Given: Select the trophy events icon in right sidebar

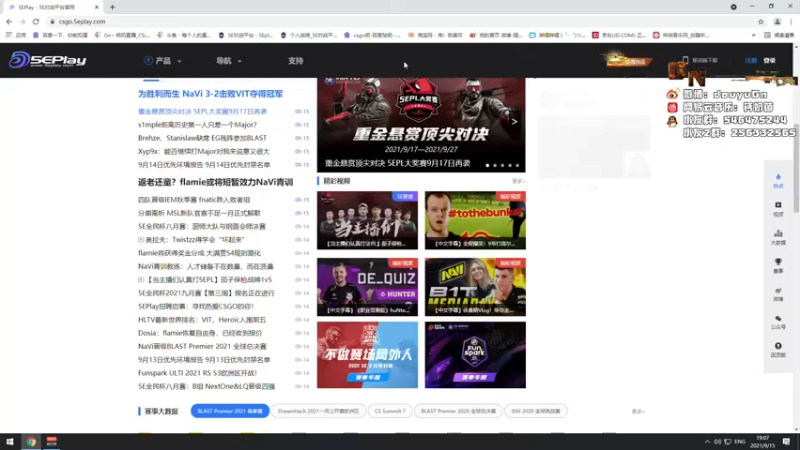Looking at the screenshot, I should click(x=778, y=266).
